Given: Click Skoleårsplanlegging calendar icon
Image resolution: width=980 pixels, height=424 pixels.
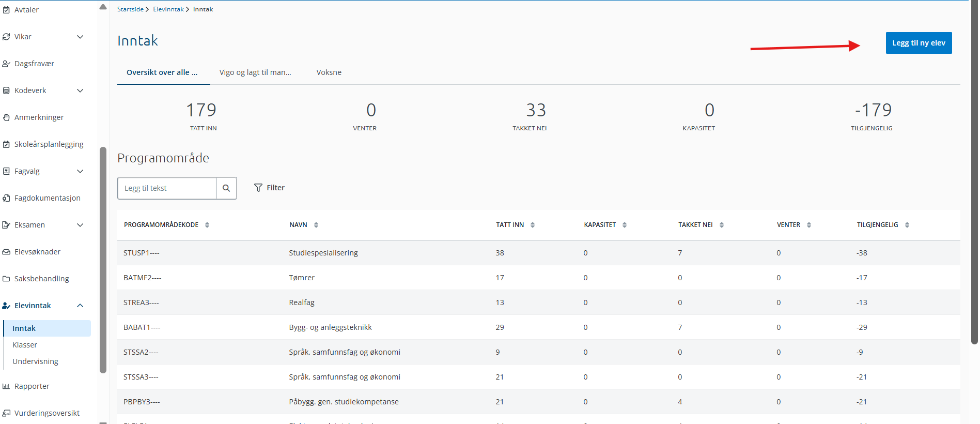Looking at the screenshot, I should pos(6,144).
